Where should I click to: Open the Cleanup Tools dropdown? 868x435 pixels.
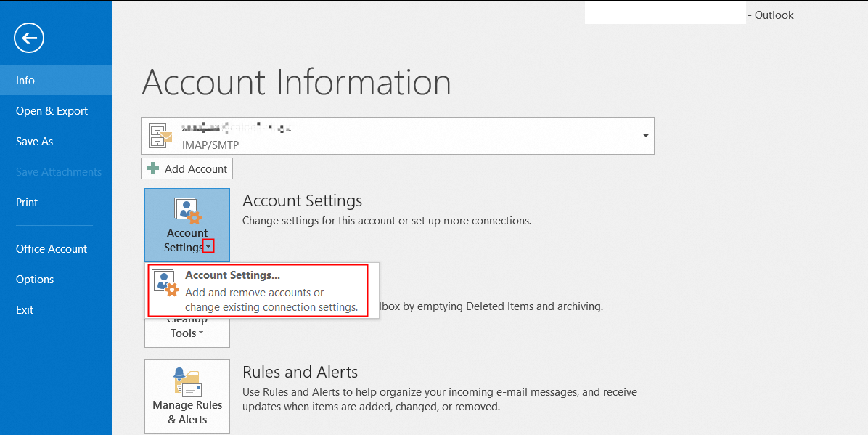point(187,333)
